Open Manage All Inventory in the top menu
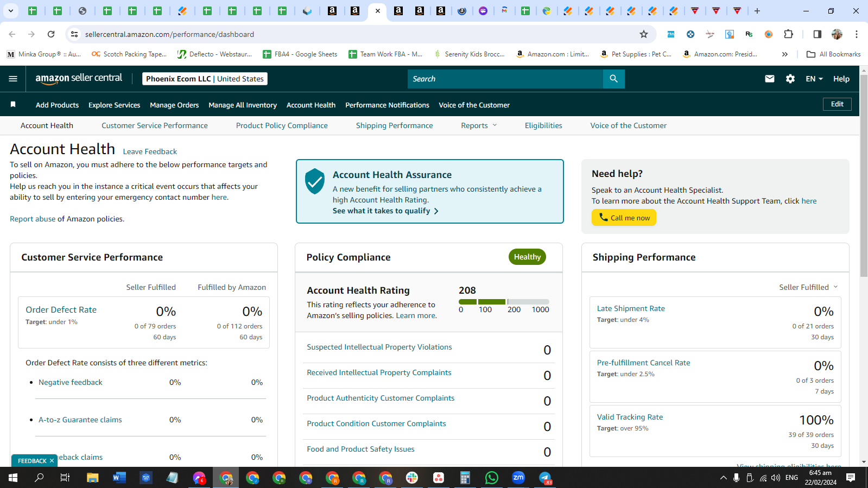 coord(243,105)
